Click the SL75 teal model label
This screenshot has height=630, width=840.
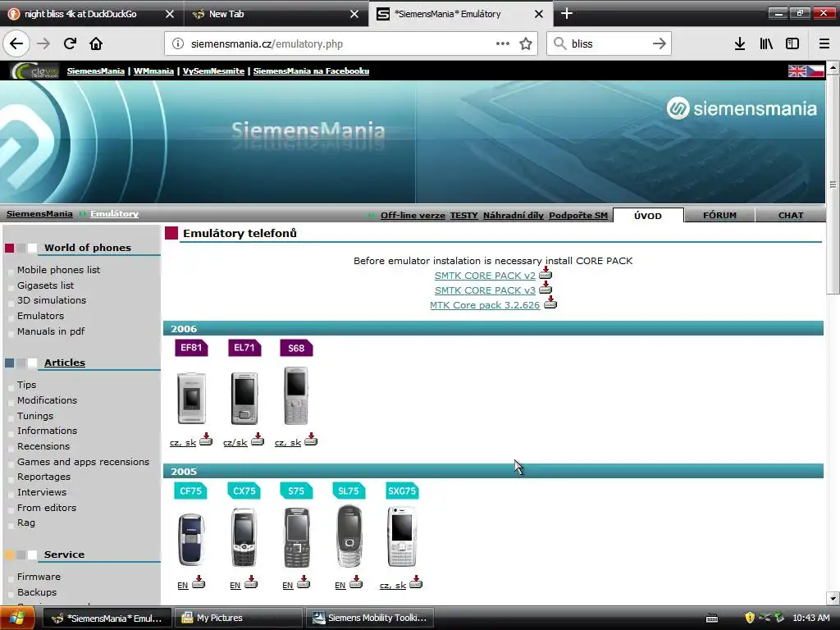click(x=349, y=491)
